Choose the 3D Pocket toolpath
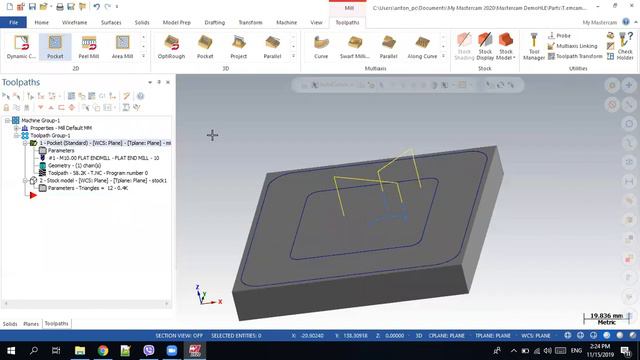 pyautogui.click(x=205, y=47)
